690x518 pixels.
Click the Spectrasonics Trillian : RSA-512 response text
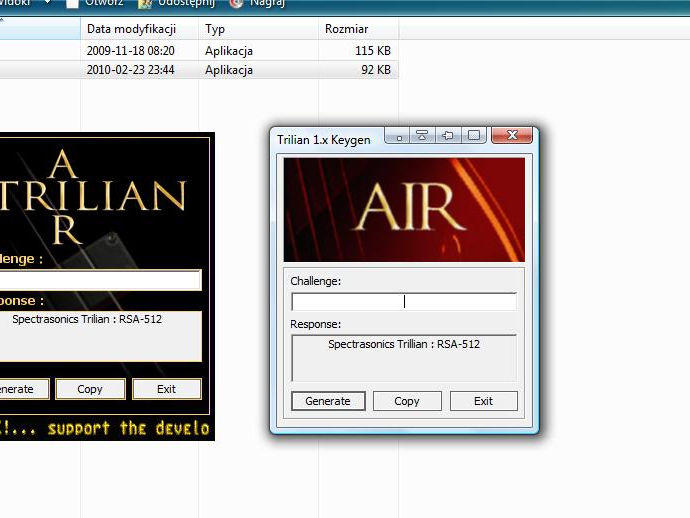(404, 344)
